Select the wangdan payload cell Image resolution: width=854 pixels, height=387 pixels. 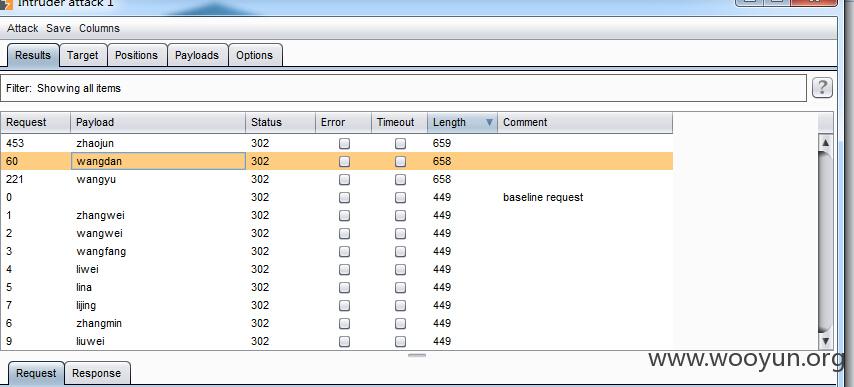158,162
